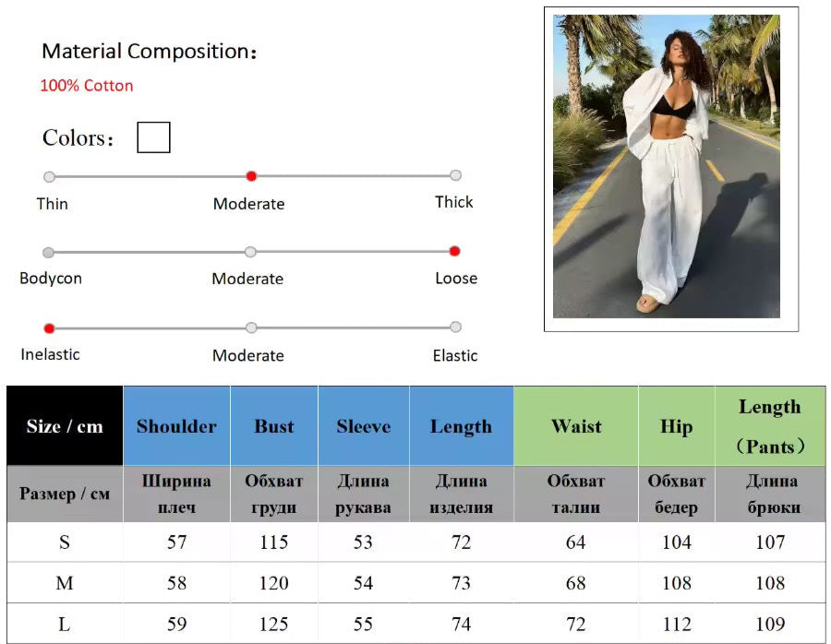
Task: Click the Bust column header
Action: (x=274, y=426)
